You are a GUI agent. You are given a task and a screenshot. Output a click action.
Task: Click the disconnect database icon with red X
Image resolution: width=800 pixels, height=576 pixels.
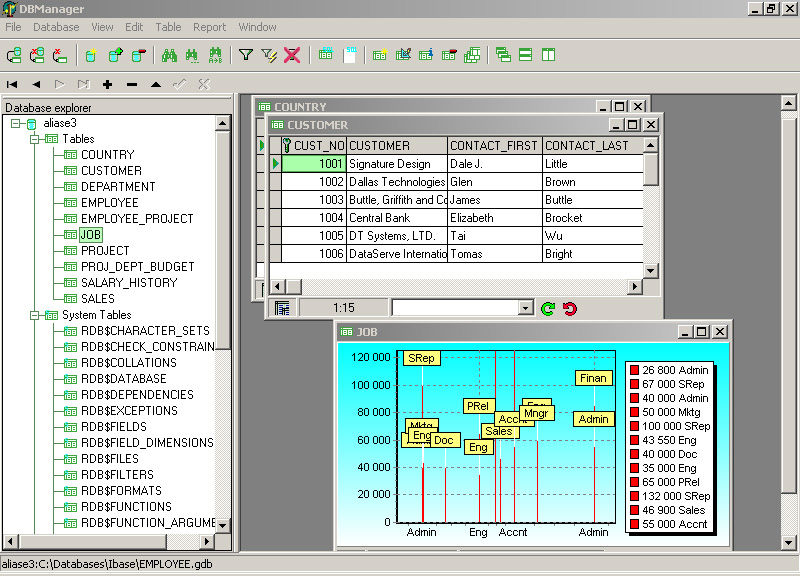pos(37,55)
